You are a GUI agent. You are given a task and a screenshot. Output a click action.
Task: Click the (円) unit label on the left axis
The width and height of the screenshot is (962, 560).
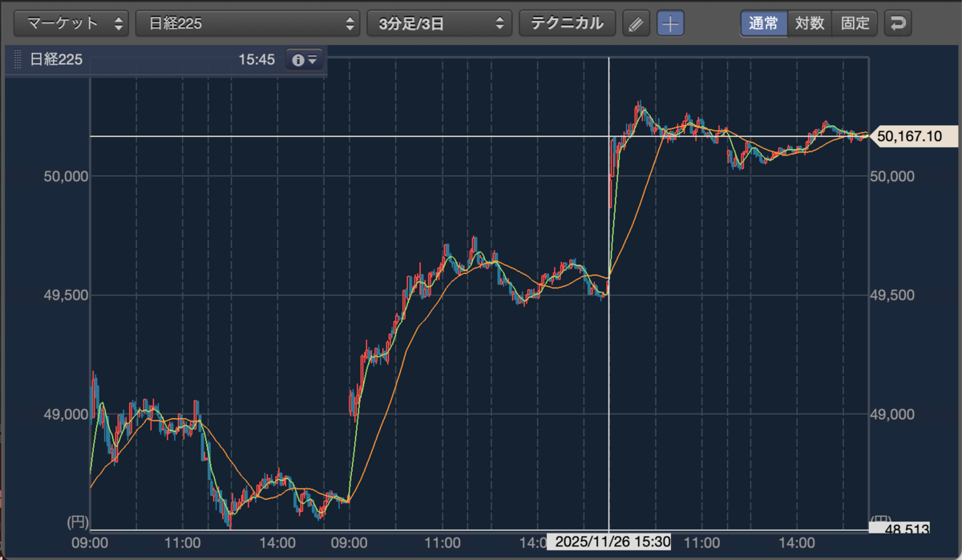77,522
